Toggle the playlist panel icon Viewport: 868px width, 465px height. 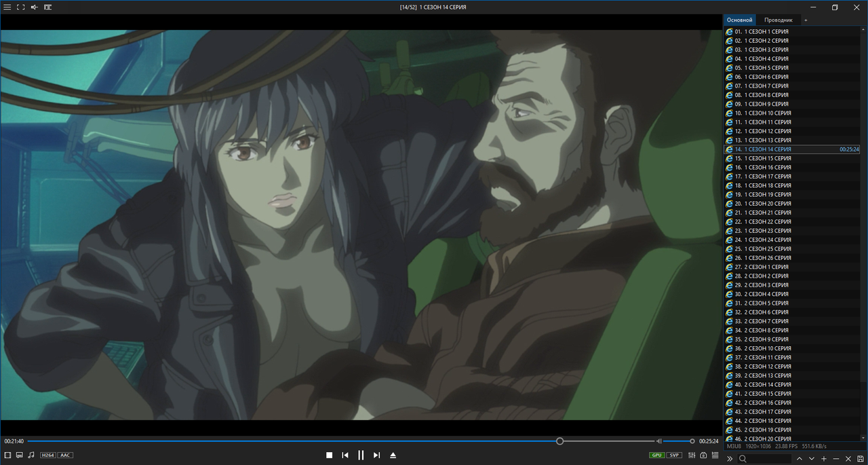click(715, 455)
